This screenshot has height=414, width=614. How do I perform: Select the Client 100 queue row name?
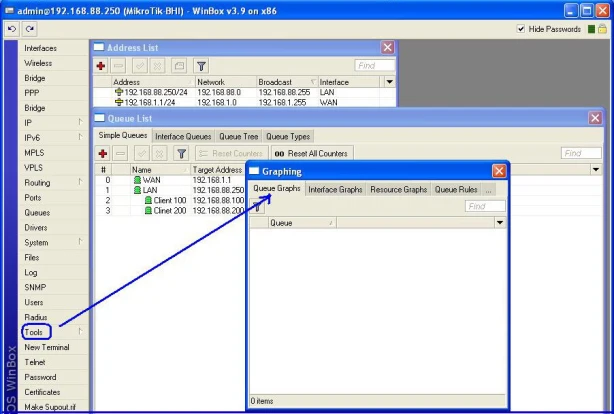coord(170,201)
